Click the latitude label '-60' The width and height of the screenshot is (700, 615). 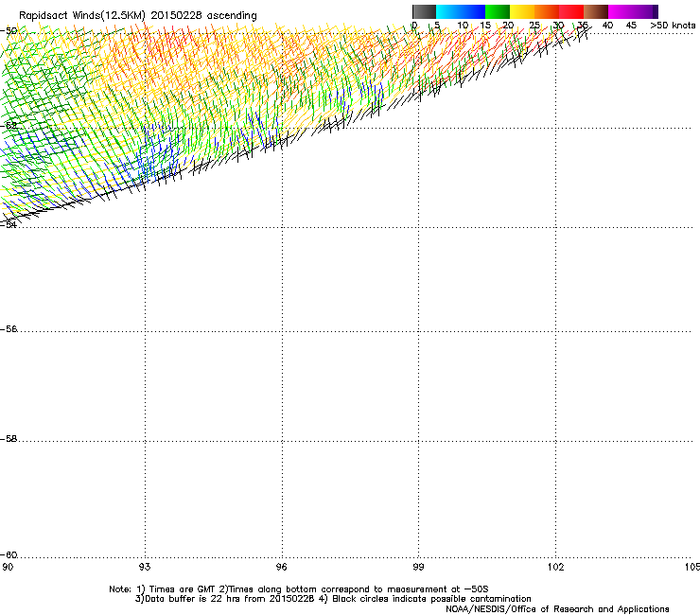pyautogui.click(x=9, y=555)
